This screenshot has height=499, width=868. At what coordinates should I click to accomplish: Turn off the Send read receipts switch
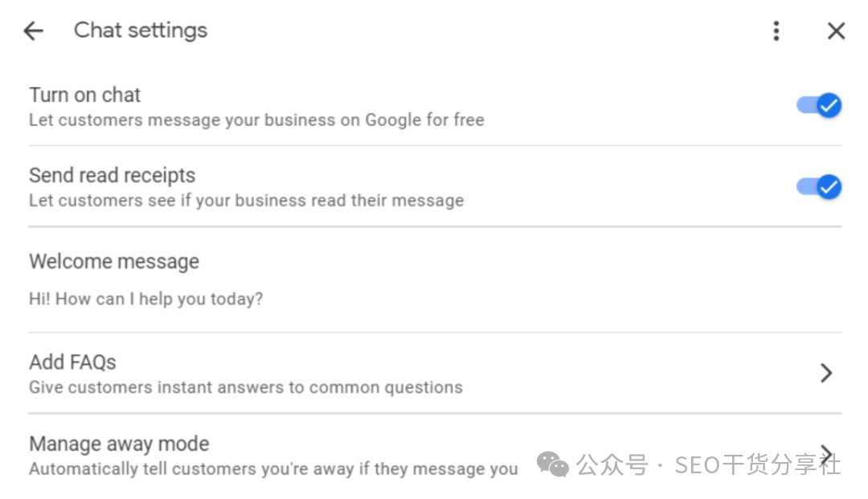(x=819, y=186)
